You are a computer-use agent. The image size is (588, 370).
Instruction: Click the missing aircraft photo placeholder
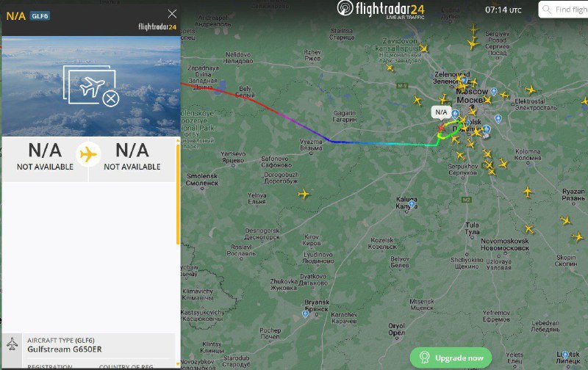91,86
